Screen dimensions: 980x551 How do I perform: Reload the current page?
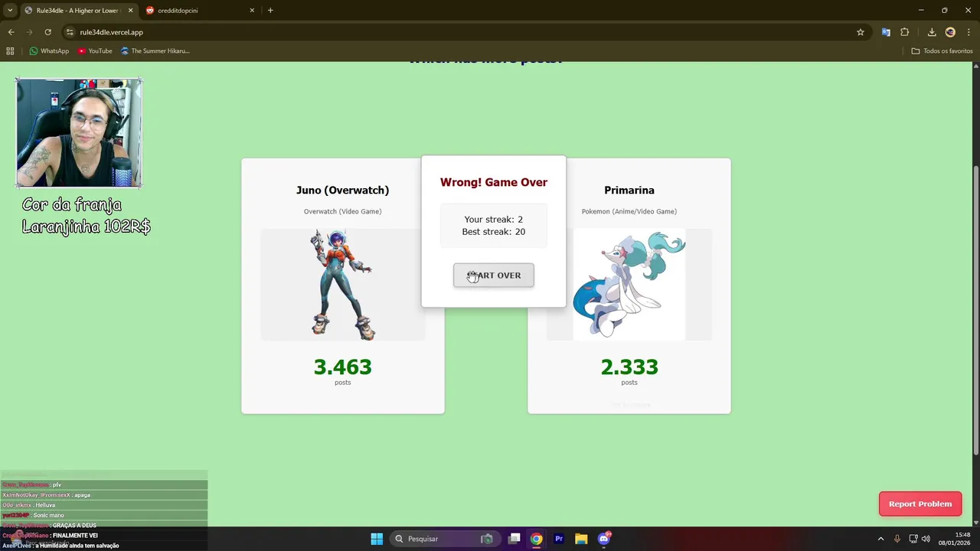(47, 32)
